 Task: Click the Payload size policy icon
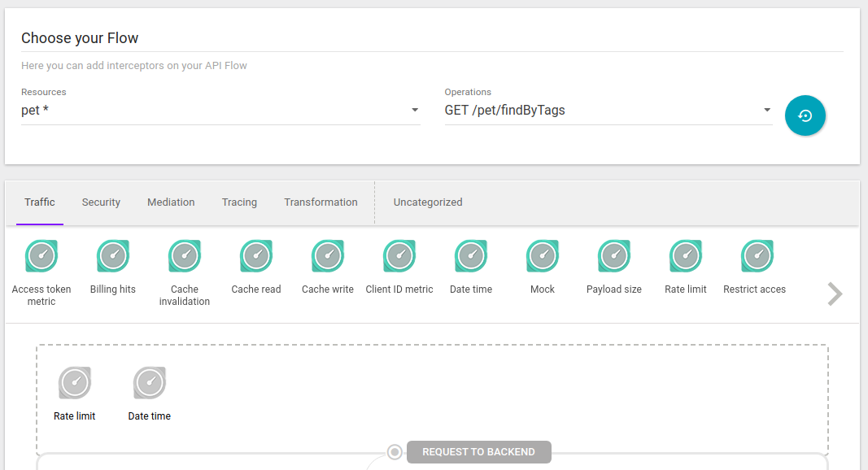pyautogui.click(x=613, y=255)
